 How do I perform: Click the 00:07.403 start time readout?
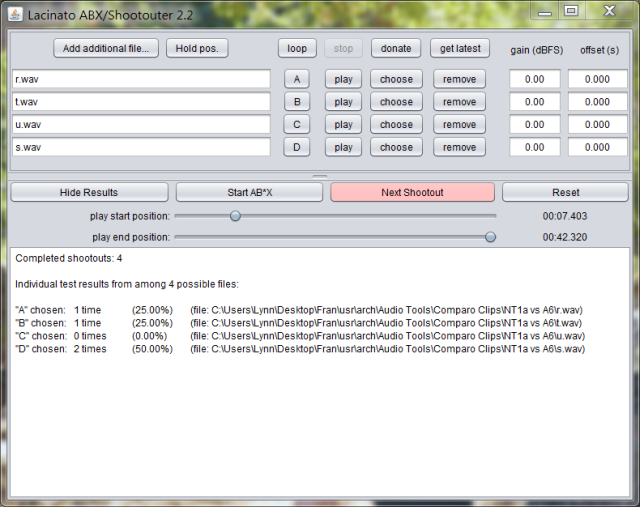pos(565,216)
